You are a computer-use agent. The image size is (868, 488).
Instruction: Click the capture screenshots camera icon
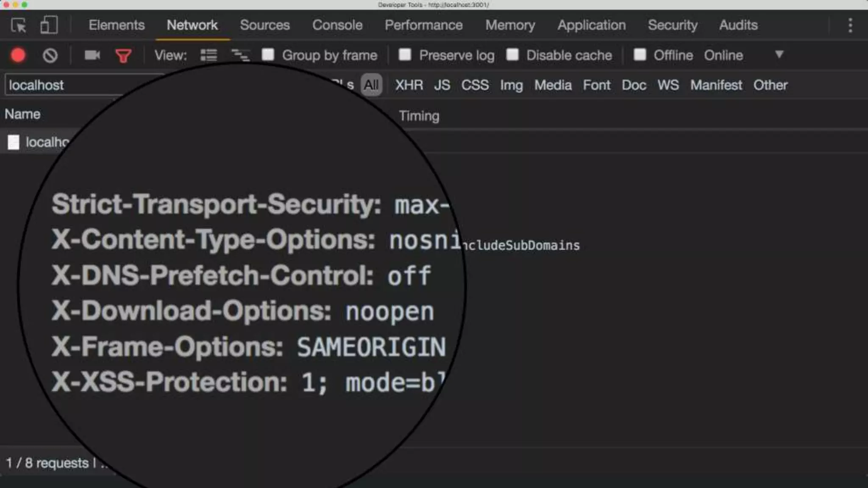point(92,55)
